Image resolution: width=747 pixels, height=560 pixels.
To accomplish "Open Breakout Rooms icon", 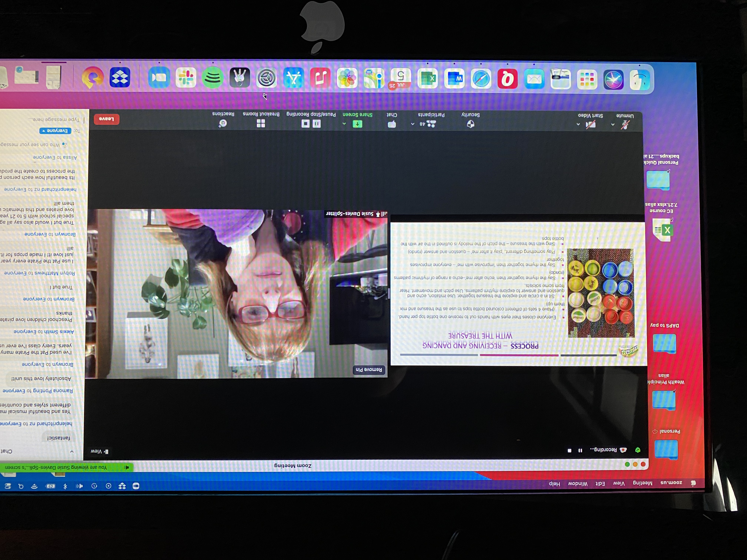I will point(261,123).
